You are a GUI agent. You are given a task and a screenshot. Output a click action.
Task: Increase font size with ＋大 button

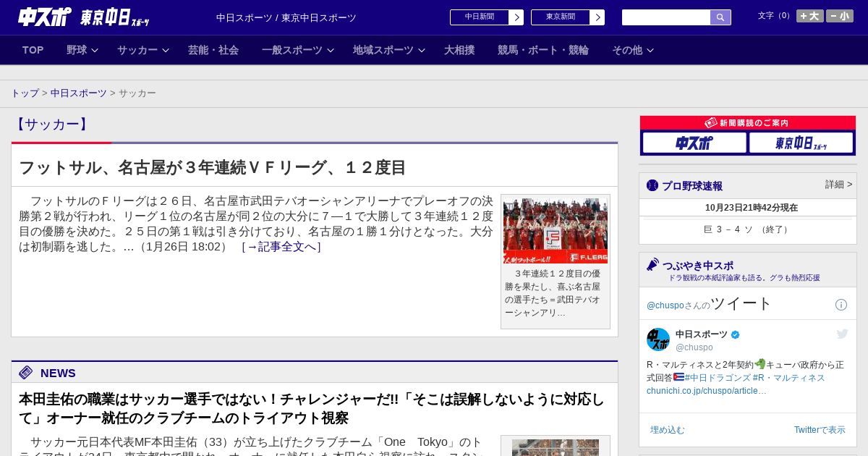tap(809, 16)
